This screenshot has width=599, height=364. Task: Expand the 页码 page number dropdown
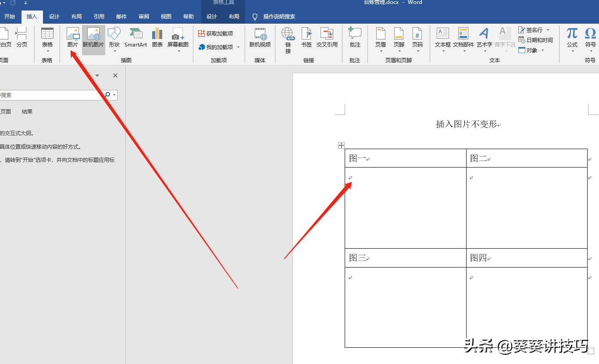417,51
